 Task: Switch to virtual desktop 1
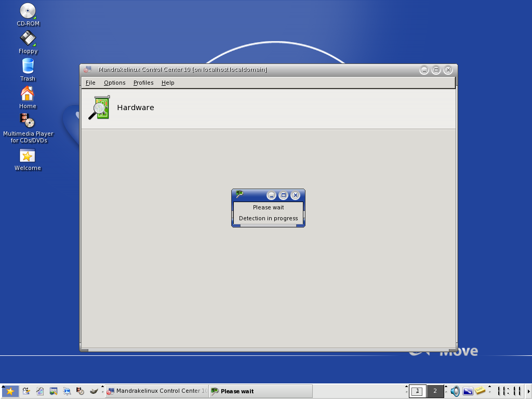pos(417,391)
